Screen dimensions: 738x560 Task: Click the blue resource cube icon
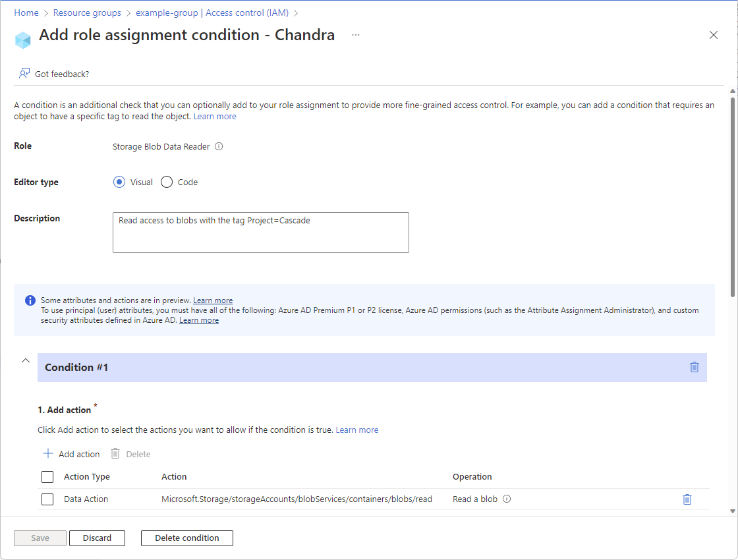point(23,40)
